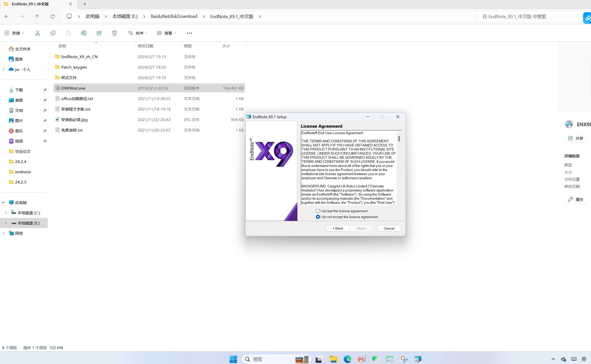Go up one folder level arrow

pos(37,16)
